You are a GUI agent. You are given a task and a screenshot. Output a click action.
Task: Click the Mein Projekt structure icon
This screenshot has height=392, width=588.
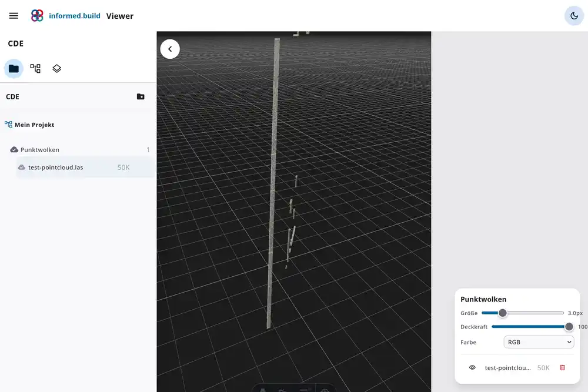[8, 125]
